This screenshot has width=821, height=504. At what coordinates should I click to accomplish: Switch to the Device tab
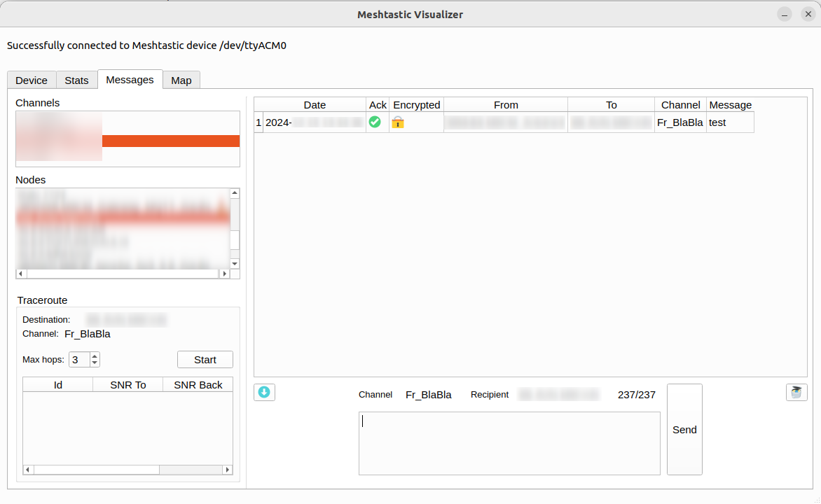[32, 80]
